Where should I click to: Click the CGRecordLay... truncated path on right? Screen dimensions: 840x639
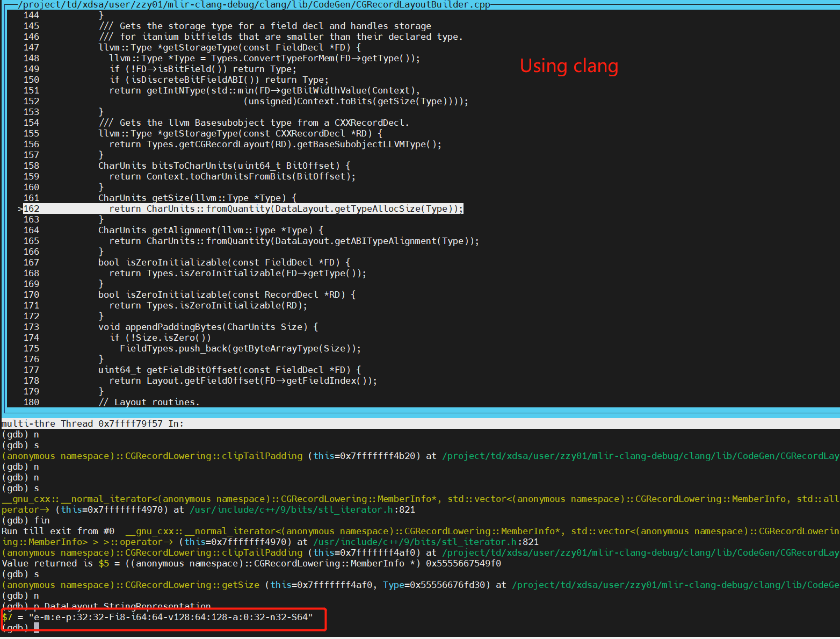806,456
